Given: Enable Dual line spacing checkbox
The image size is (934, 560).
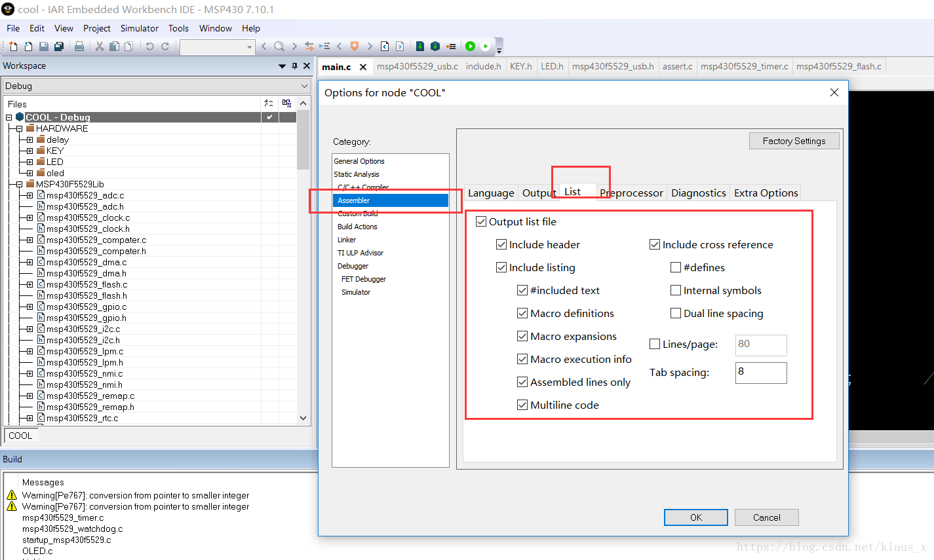Looking at the screenshot, I should (x=676, y=313).
